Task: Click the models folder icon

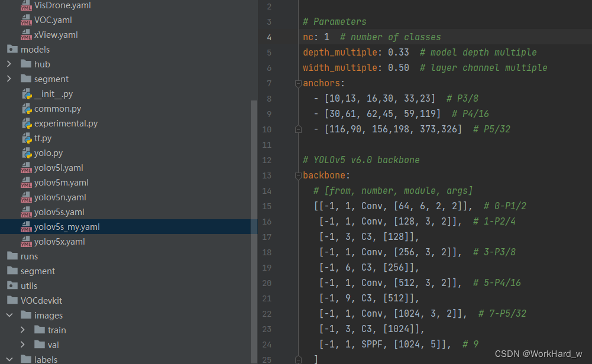Action: tap(12, 50)
